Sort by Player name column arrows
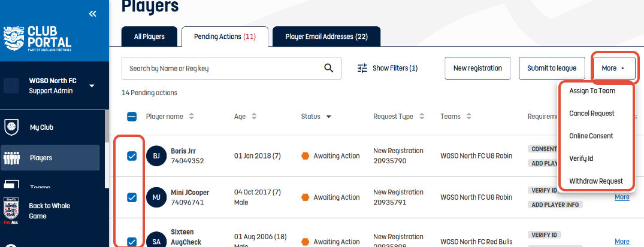 point(191,117)
